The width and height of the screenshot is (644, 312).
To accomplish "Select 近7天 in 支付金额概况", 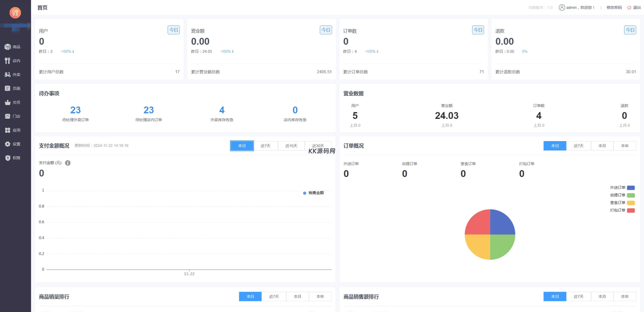I will pyautogui.click(x=266, y=146).
